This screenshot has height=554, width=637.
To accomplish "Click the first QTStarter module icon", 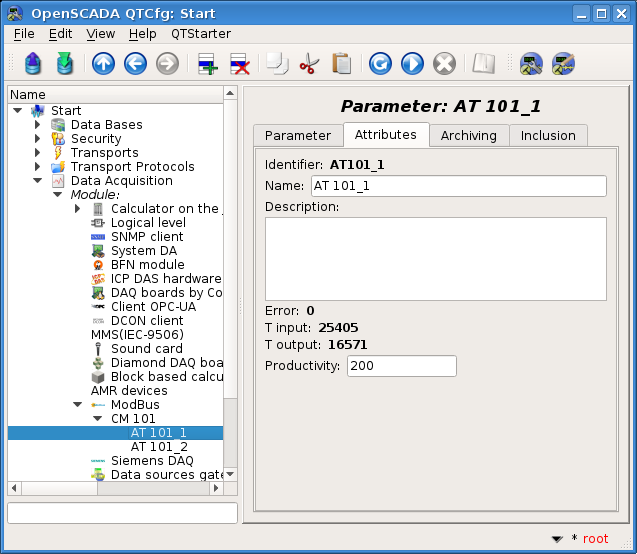I will [x=531, y=64].
